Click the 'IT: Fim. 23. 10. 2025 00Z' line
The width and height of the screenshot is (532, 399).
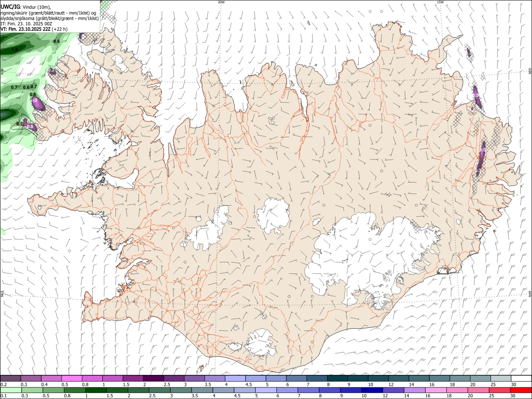click(x=27, y=24)
